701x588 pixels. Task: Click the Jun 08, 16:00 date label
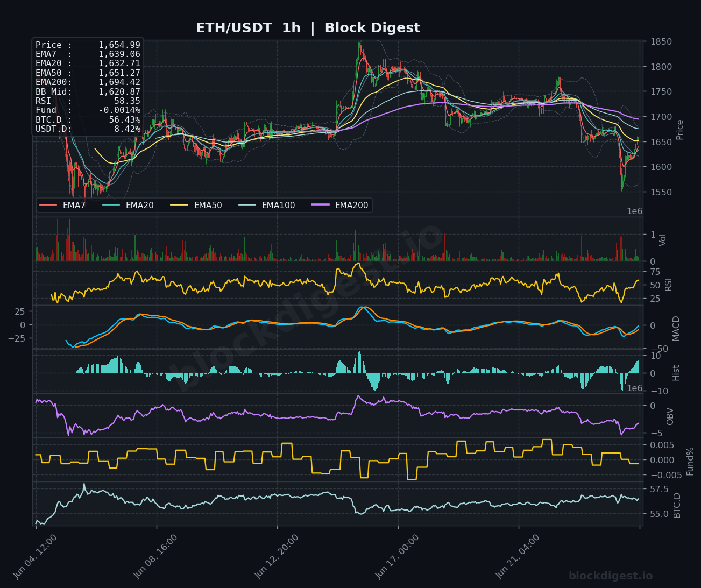(x=155, y=557)
